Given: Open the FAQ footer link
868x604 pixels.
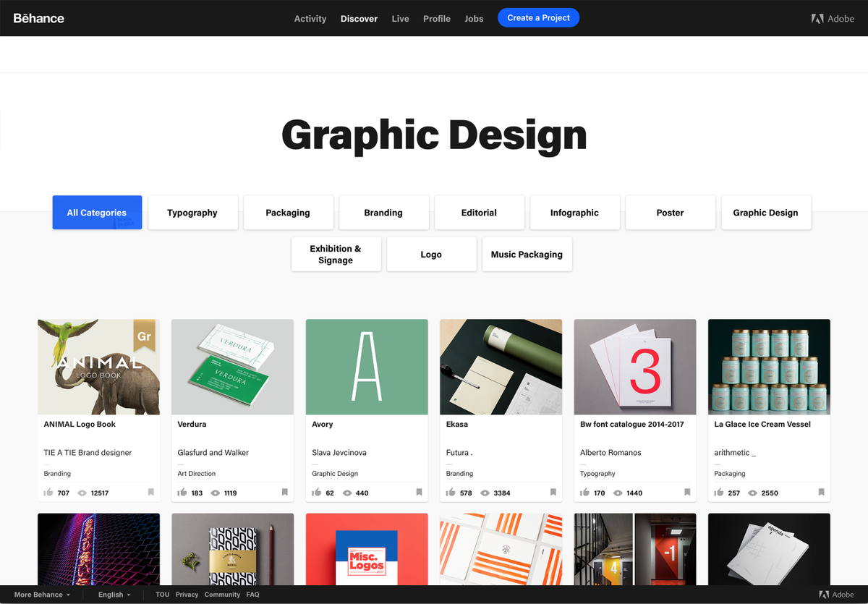Looking at the screenshot, I should click(252, 595).
